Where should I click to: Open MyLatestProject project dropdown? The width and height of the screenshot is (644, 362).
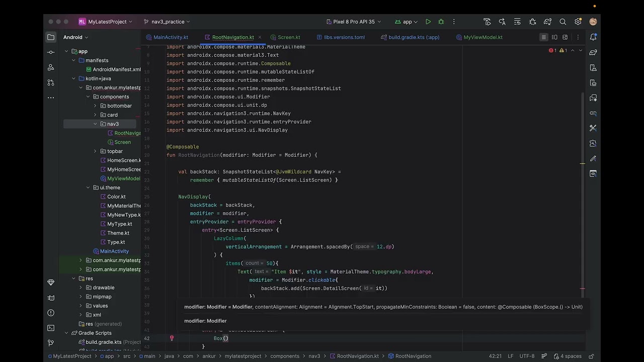tap(106, 22)
